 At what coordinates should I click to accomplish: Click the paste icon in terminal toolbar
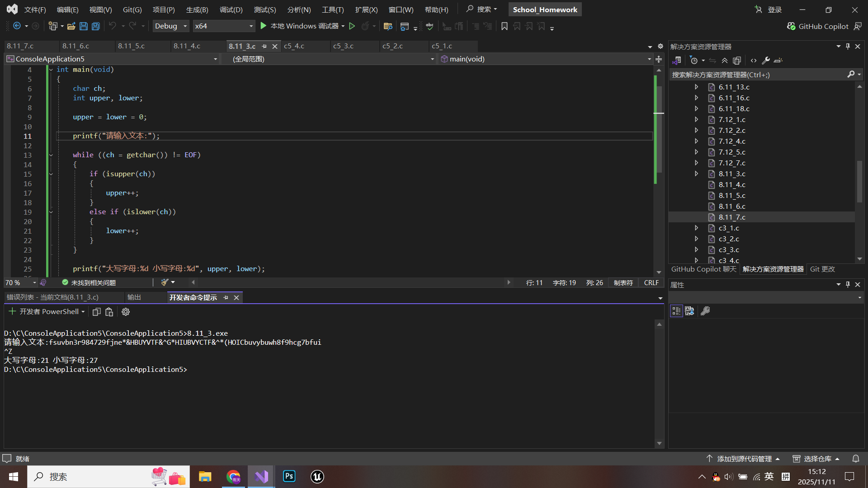coord(109,312)
